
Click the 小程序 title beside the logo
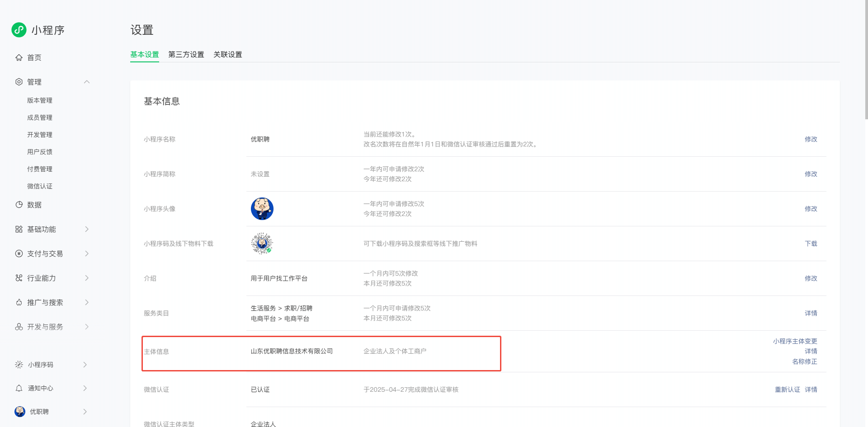pyautogui.click(x=48, y=30)
